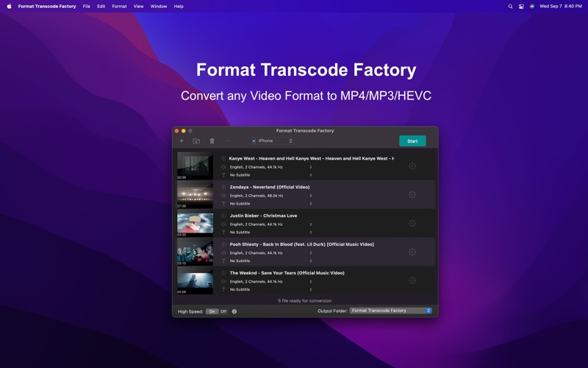Open the Format menu
The image size is (588, 368).
tap(119, 6)
